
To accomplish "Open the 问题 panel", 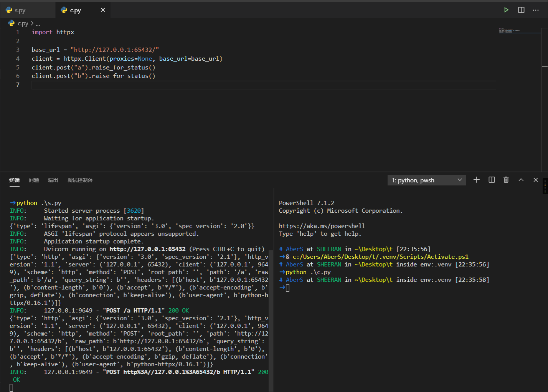I will [x=33, y=180].
